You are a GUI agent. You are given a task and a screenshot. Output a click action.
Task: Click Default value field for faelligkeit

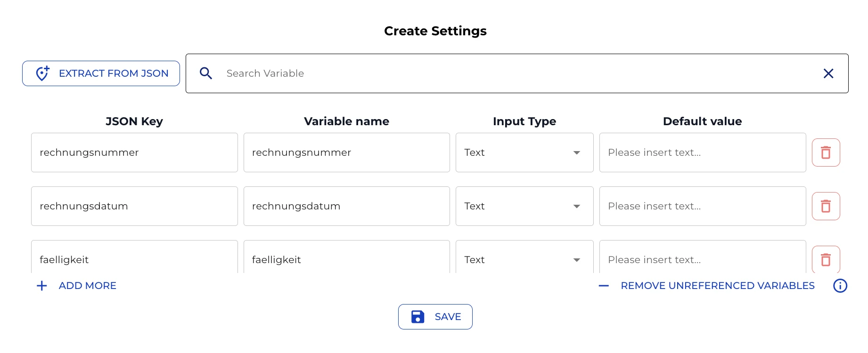click(703, 257)
